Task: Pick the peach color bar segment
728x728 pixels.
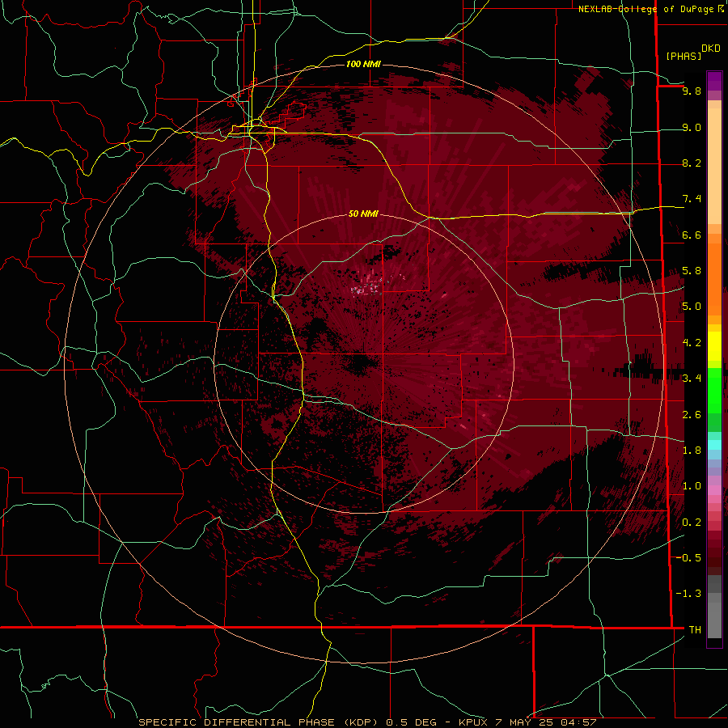Action: click(x=714, y=166)
